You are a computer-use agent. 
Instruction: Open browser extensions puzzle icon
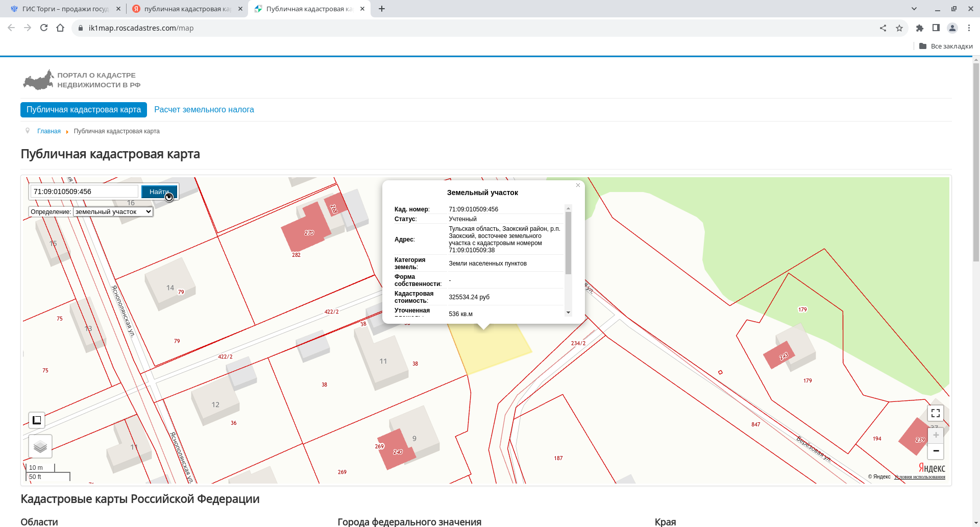pos(919,28)
